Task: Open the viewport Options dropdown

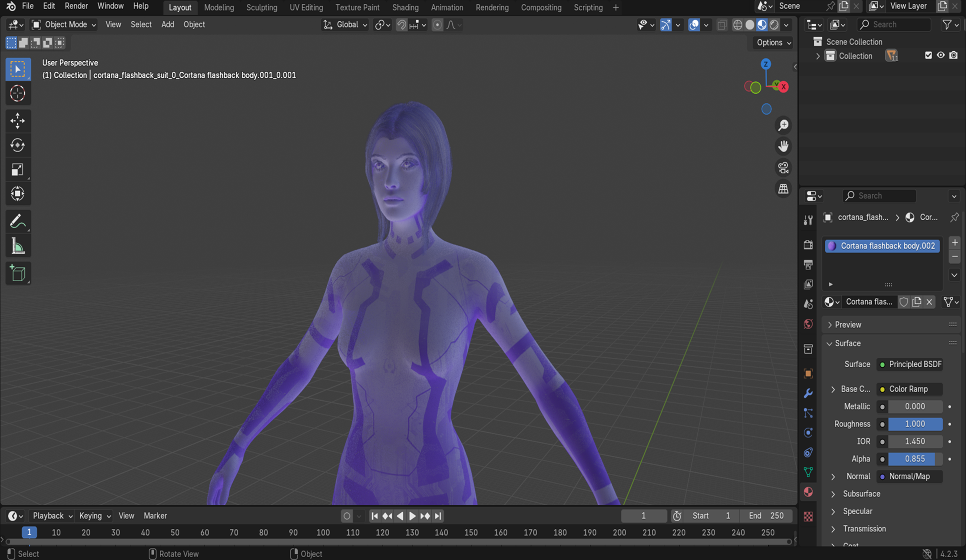Action: click(774, 43)
